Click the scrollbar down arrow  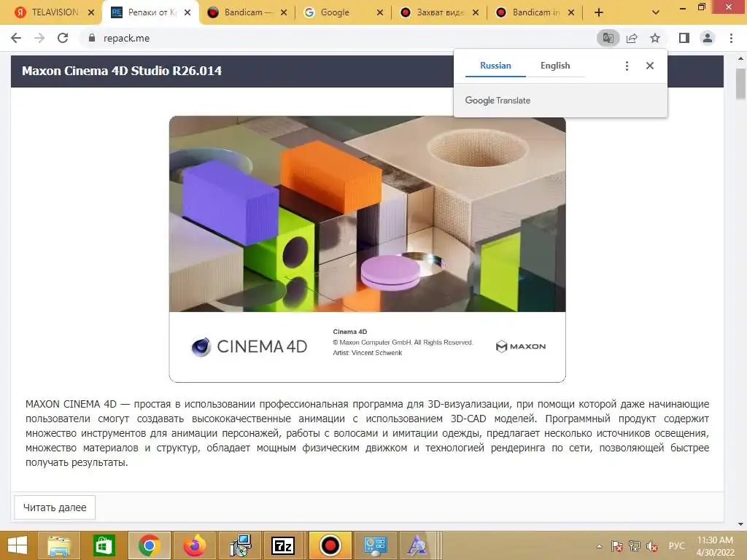[740, 524]
